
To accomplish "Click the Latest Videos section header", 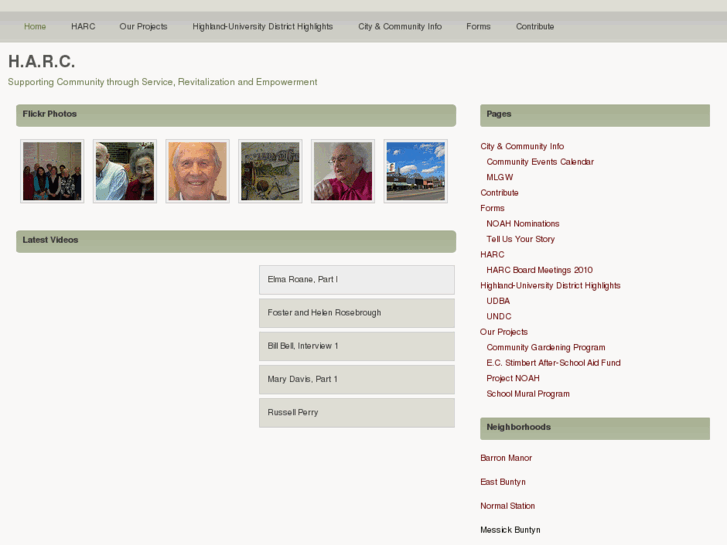I will (x=236, y=242).
